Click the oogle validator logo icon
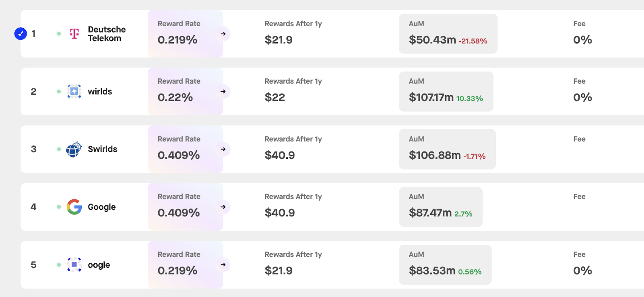The width and height of the screenshot is (644, 297). 74,264
